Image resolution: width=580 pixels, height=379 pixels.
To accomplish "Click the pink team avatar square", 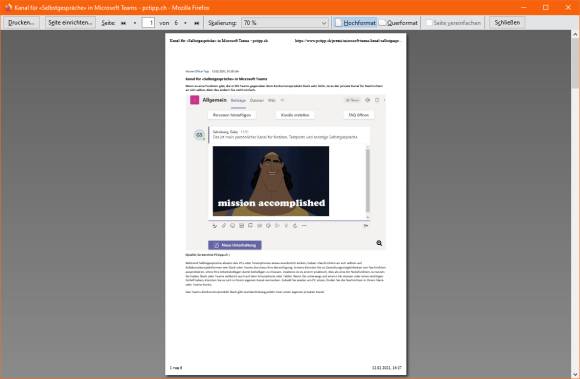I will (195, 100).
